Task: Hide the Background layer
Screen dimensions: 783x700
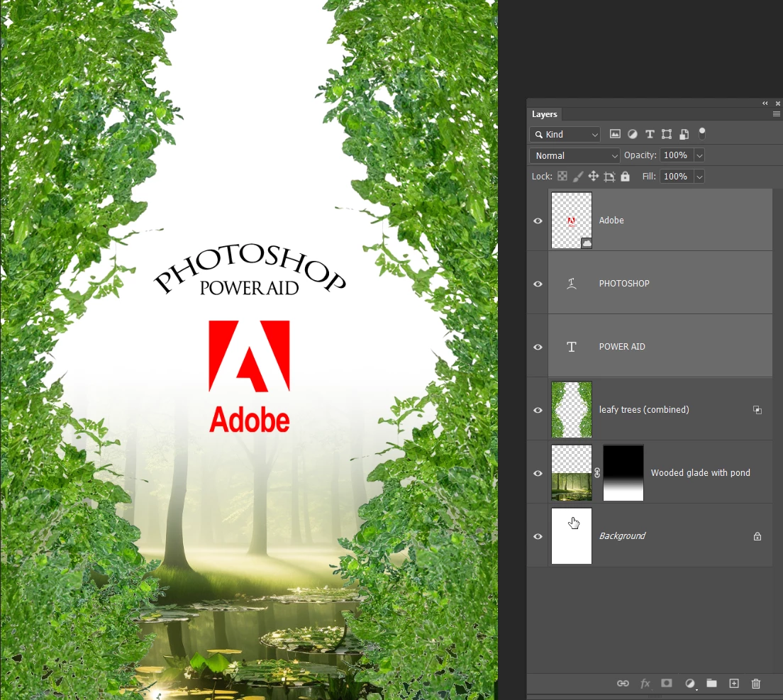Action: coord(538,536)
